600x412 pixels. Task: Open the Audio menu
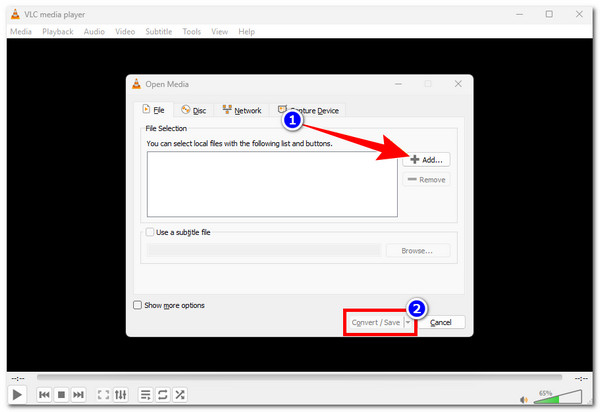(x=94, y=32)
